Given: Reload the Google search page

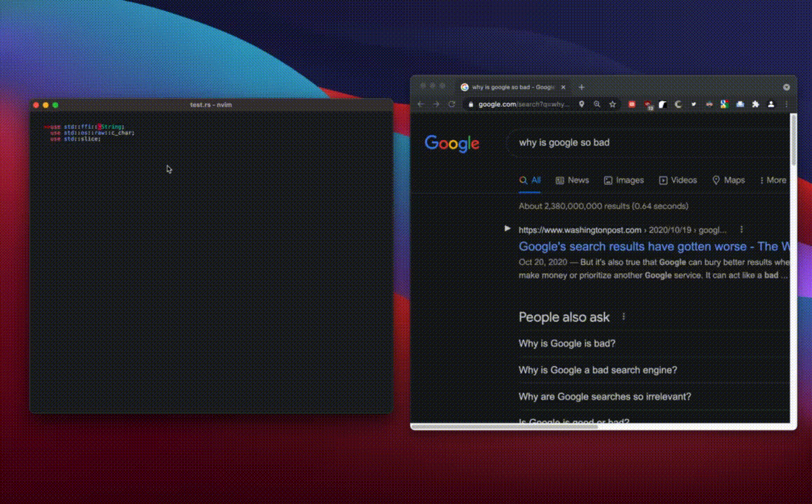Looking at the screenshot, I should [x=451, y=104].
